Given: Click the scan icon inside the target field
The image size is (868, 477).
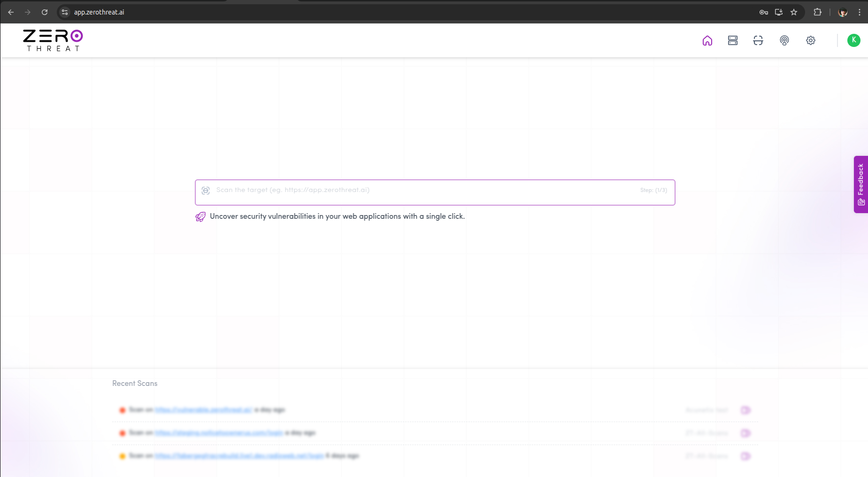Looking at the screenshot, I should click(x=206, y=191).
